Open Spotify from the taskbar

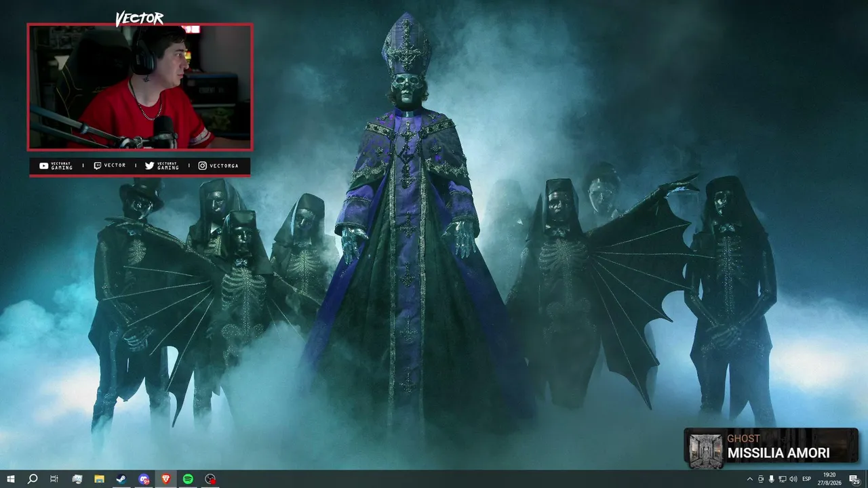pos(188,479)
